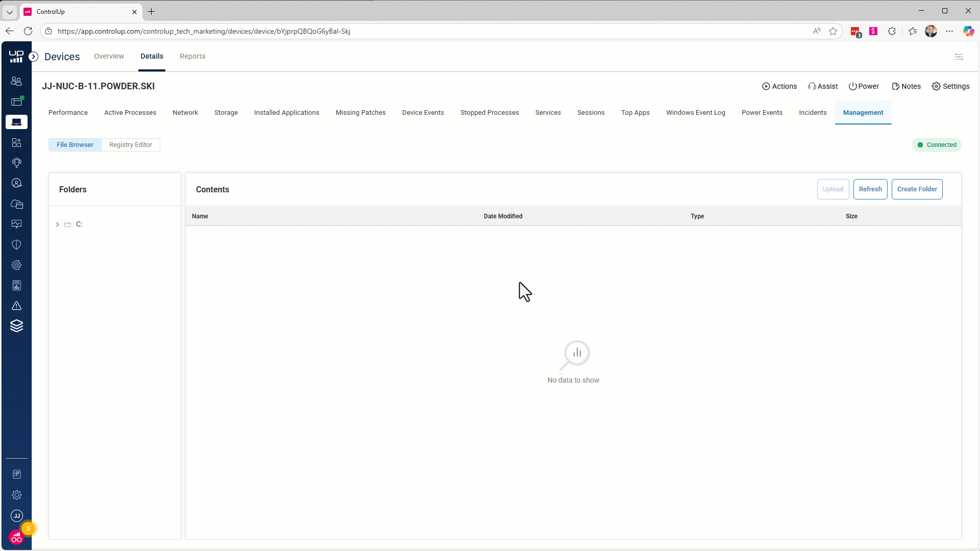Switch to the Missing Patches tab

coord(360,112)
